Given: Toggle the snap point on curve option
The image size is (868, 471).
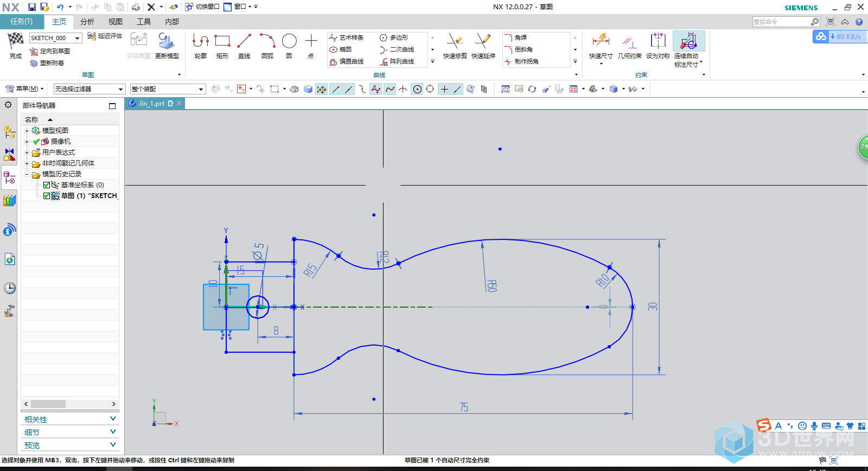Looking at the screenshot, I should click(x=457, y=89).
